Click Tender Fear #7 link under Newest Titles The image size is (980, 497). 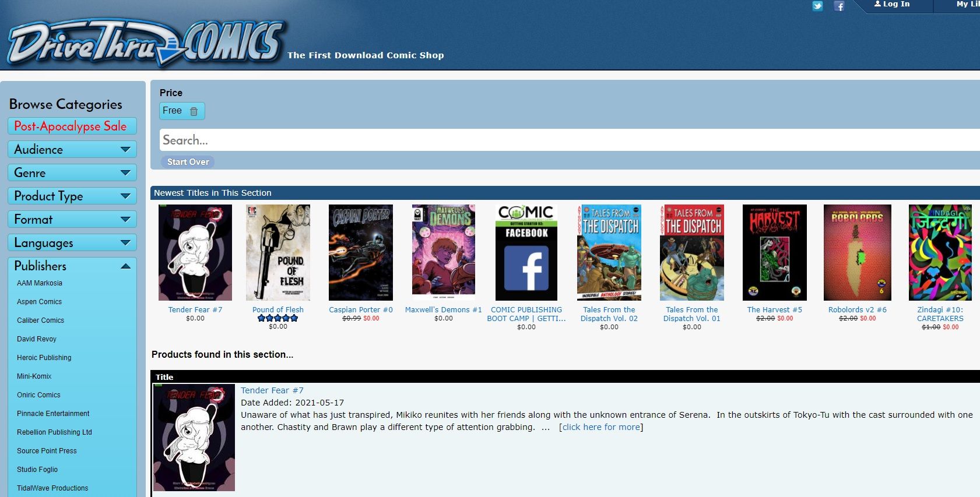(195, 310)
